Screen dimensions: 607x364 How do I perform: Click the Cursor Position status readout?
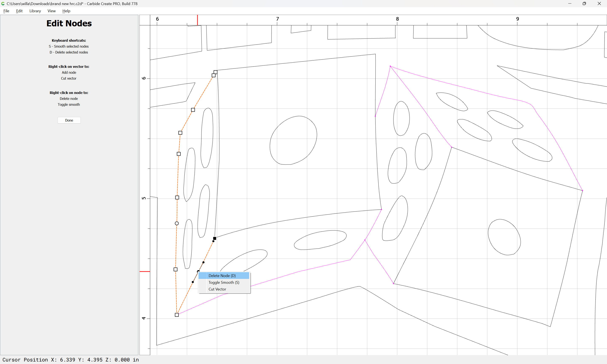[71, 360]
